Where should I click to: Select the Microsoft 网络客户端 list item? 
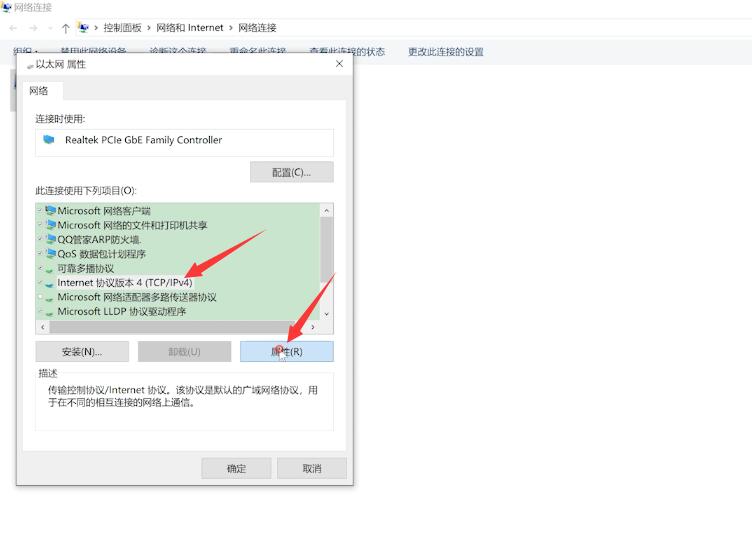(x=104, y=211)
